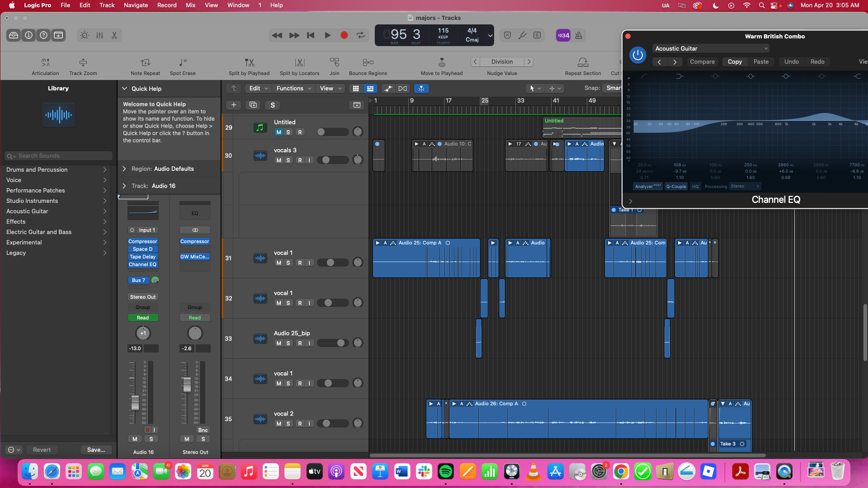868x488 pixels.
Task: Open the Functions dropdown menu
Action: point(294,89)
